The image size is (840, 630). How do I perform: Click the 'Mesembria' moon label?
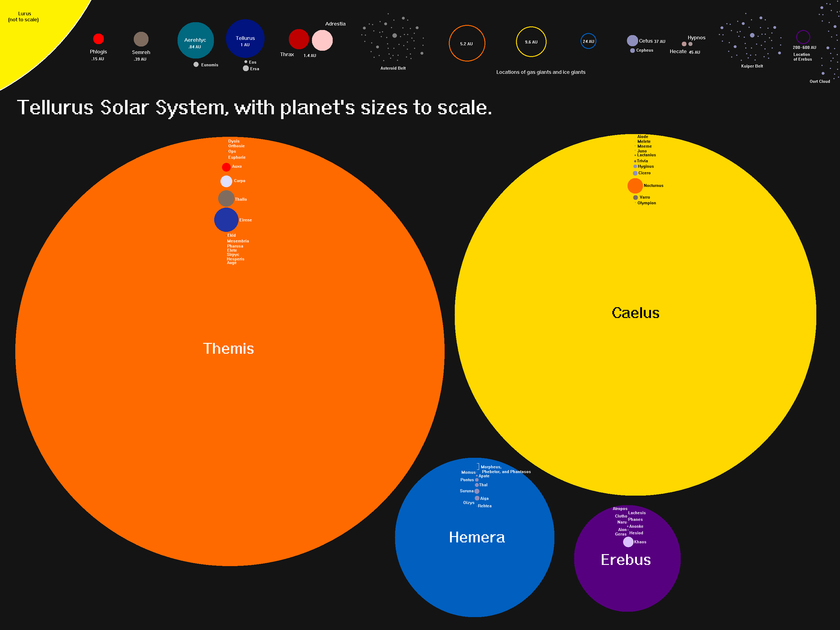pyautogui.click(x=238, y=241)
